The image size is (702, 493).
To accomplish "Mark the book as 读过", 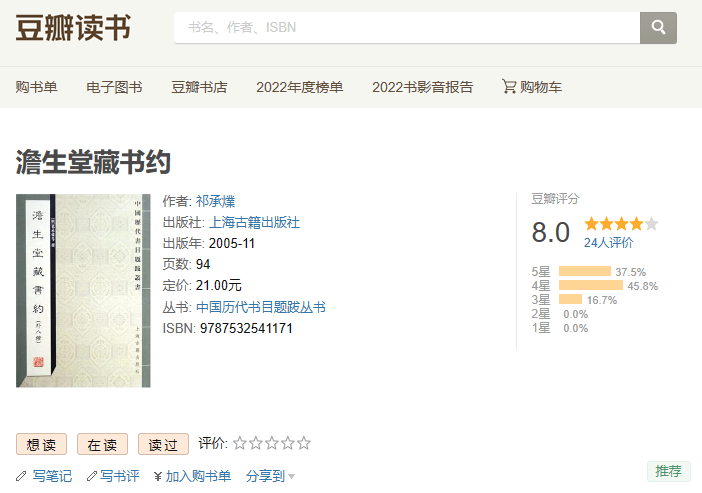I will [163, 444].
